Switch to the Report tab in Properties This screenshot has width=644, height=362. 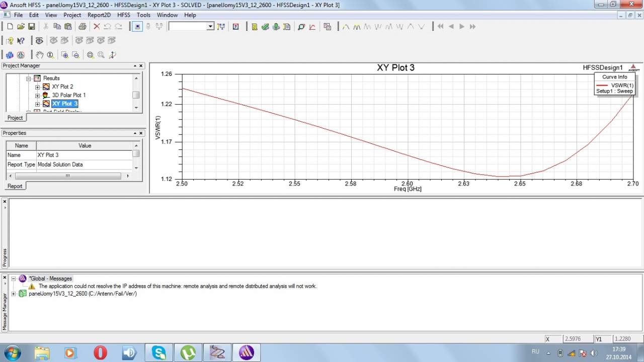[15, 186]
